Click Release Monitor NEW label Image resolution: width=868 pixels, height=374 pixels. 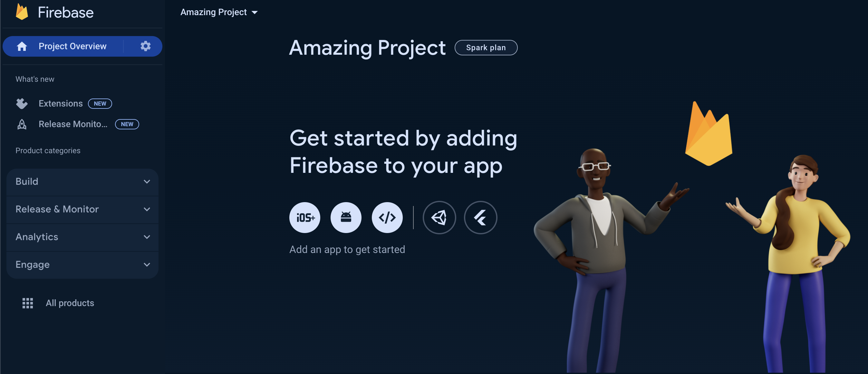click(126, 124)
